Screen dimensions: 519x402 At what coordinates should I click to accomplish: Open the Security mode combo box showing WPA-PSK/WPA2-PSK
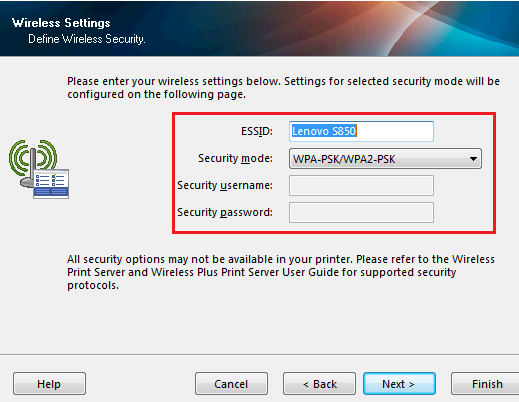(x=385, y=159)
